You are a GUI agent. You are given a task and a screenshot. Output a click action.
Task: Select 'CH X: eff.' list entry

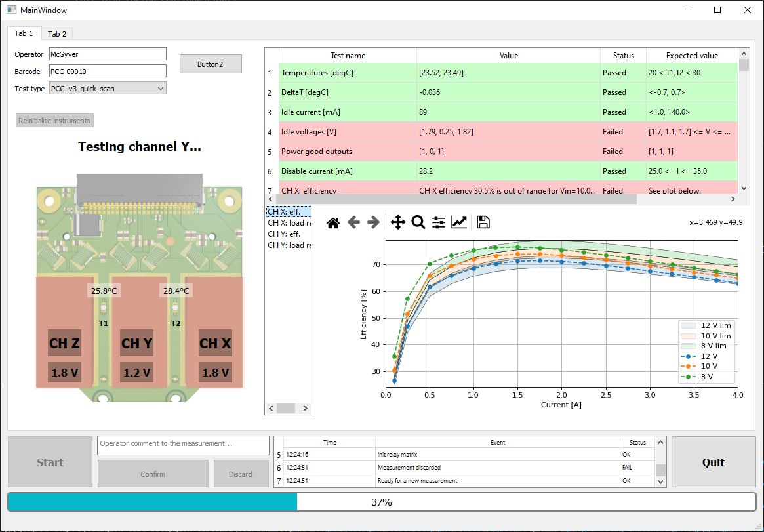click(284, 212)
